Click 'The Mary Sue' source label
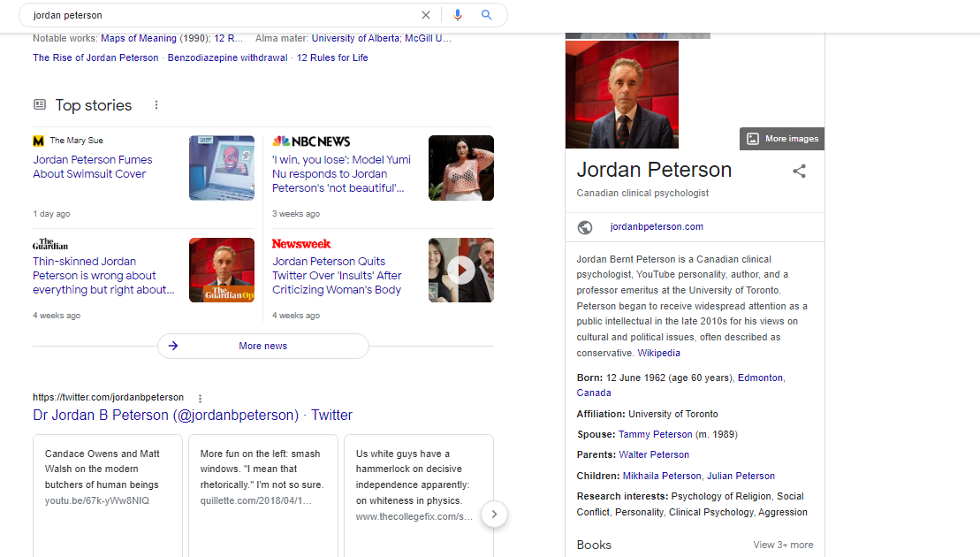 [76, 141]
